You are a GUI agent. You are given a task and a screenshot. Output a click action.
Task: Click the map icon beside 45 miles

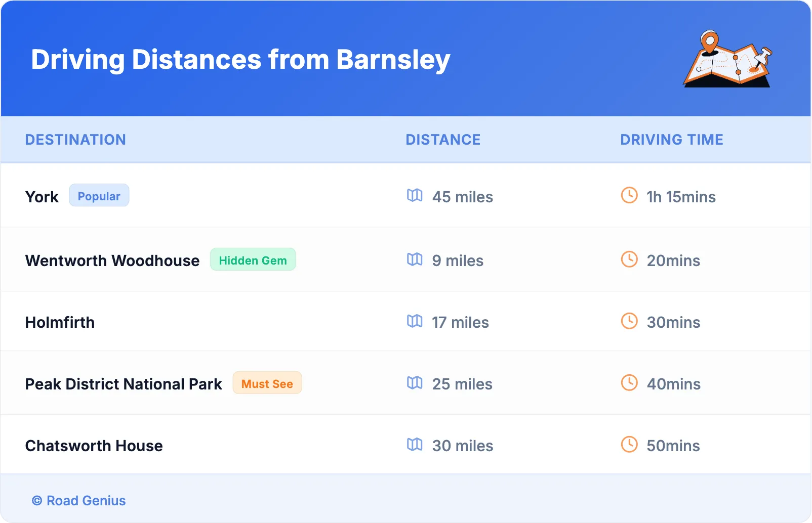415,195
